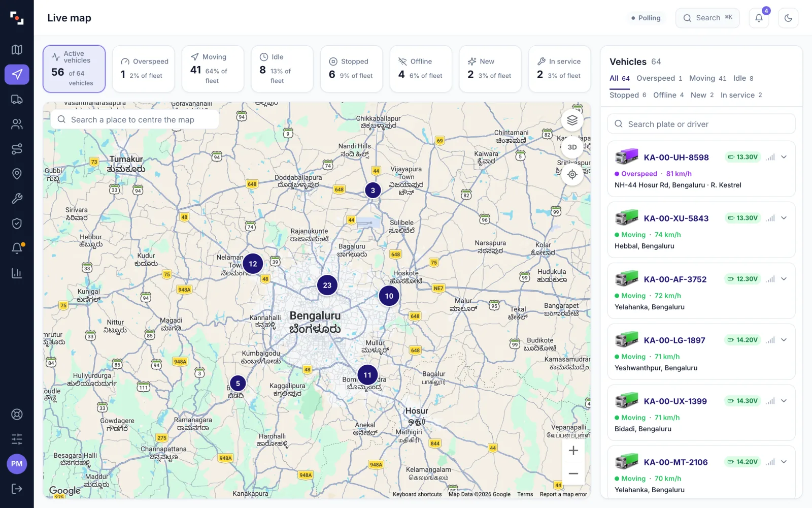Screen dimensions: 812x508
Task: Open the map layers button
Action: click(x=572, y=120)
